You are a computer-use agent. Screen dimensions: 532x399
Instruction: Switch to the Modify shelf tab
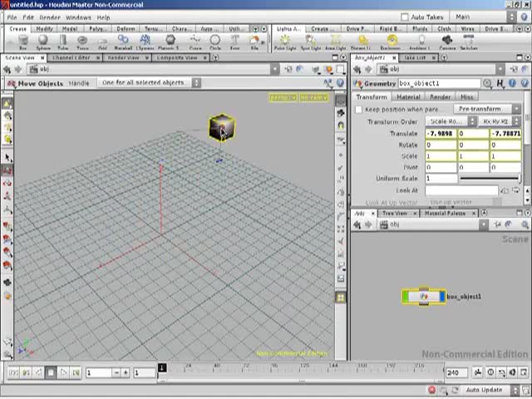tap(44, 29)
